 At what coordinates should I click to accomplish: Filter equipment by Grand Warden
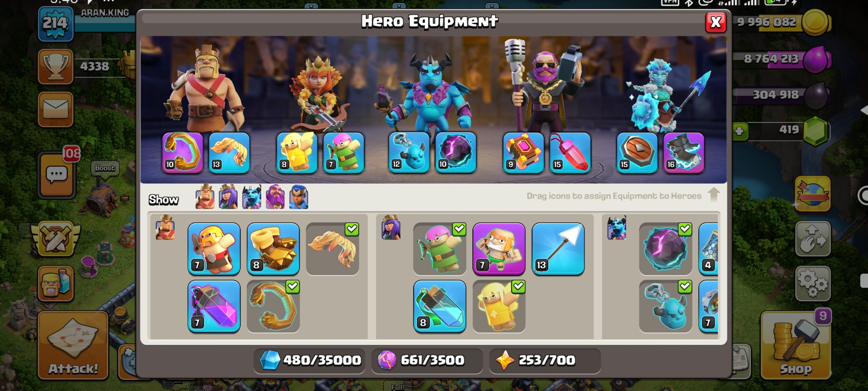tap(275, 197)
